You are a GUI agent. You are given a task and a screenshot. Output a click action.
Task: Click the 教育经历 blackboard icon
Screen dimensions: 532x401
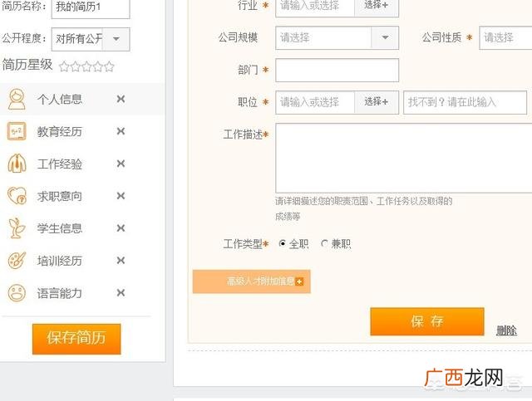pos(17,131)
